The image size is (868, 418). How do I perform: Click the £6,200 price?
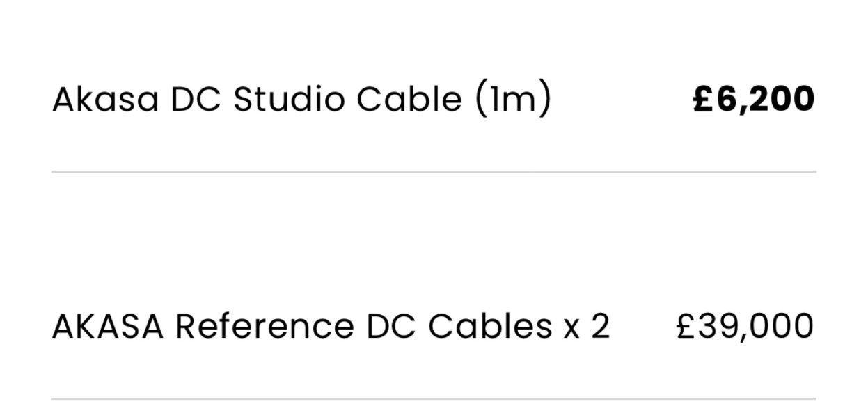coord(754,100)
